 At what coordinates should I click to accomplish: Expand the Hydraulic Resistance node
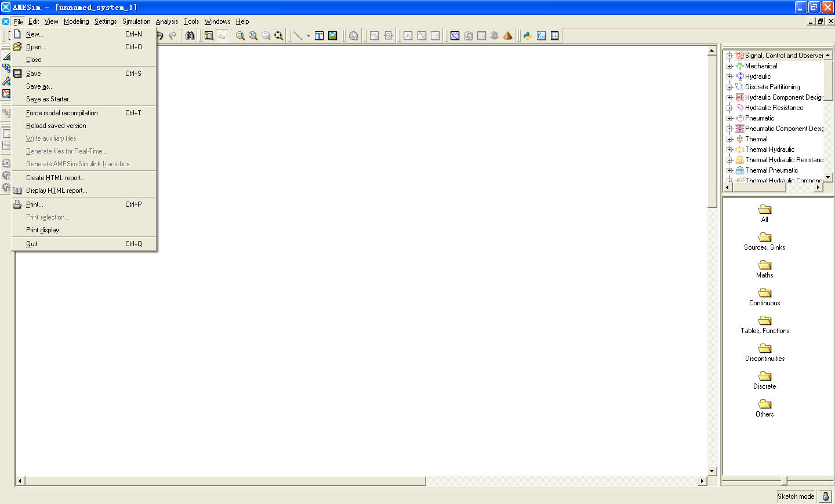pos(729,108)
